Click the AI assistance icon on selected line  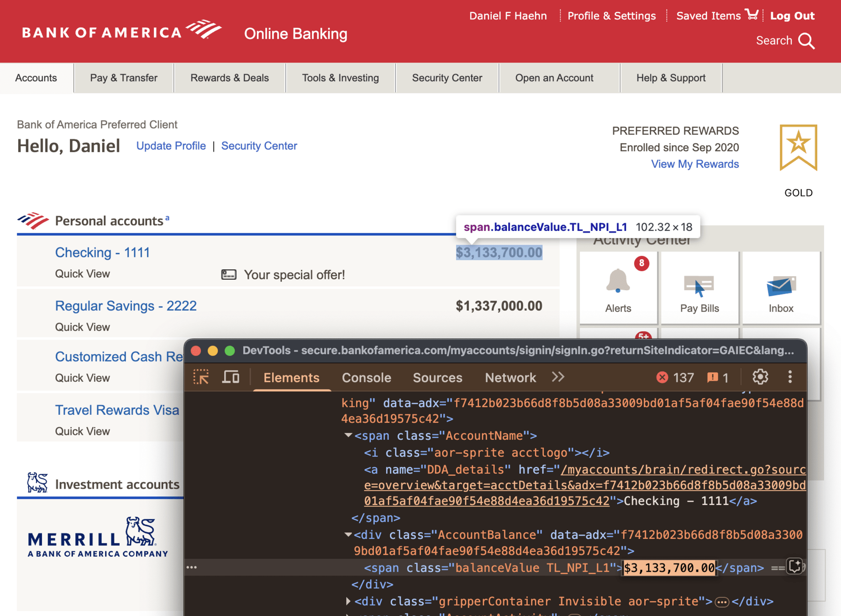point(795,566)
